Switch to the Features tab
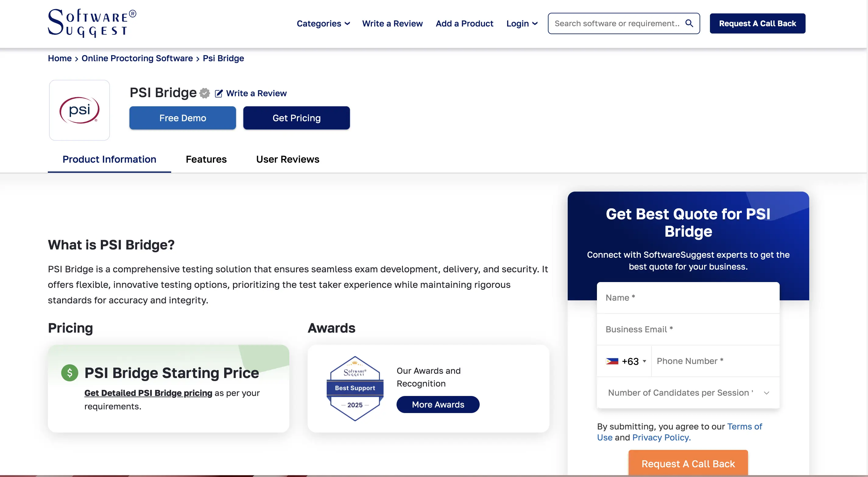Image resolution: width=868 pixels, height=477 pixels. click(x=206, y=159)
